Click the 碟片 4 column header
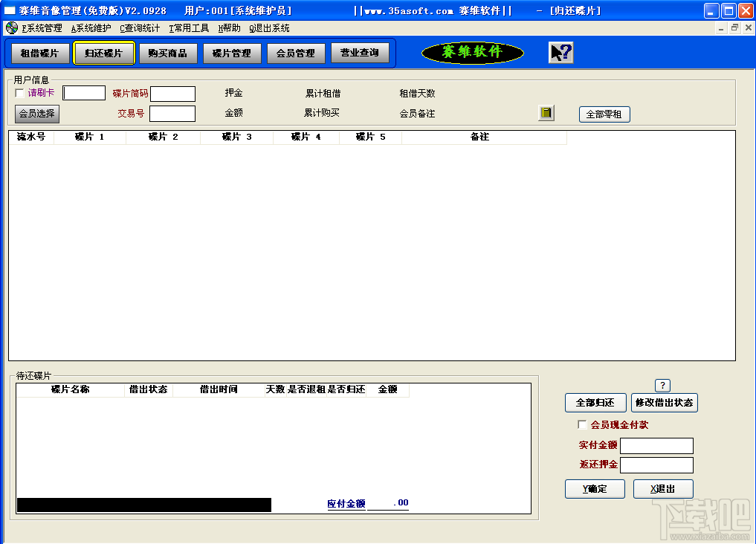The height and width of the screenshot is (544, 756). 306,137
